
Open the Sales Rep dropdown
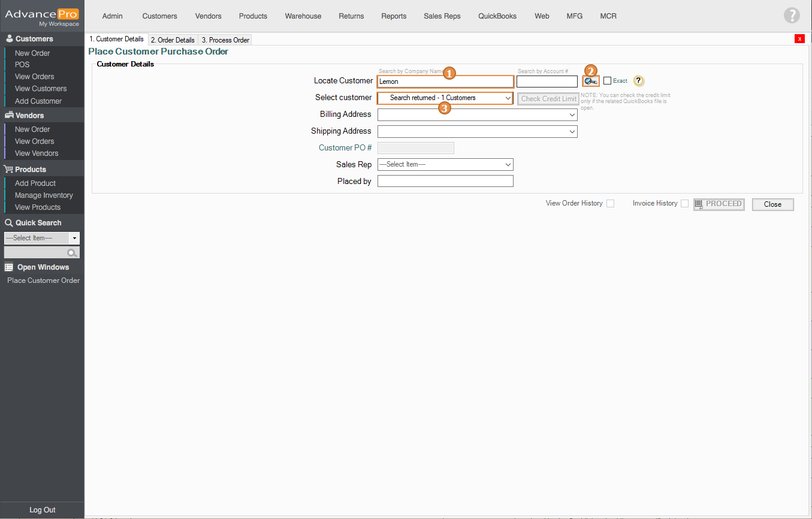(x=445, y=164)
